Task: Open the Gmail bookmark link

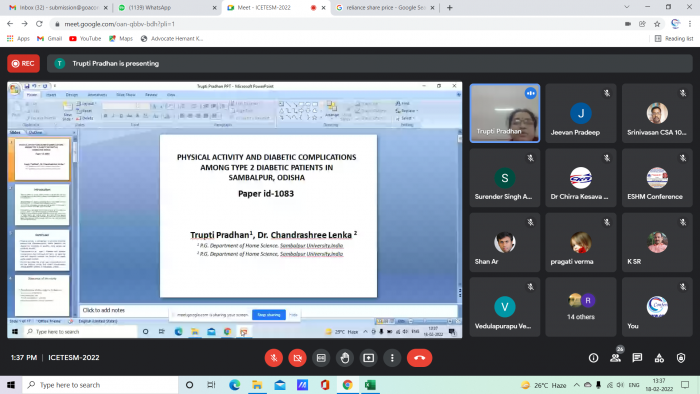Action: 50,39
